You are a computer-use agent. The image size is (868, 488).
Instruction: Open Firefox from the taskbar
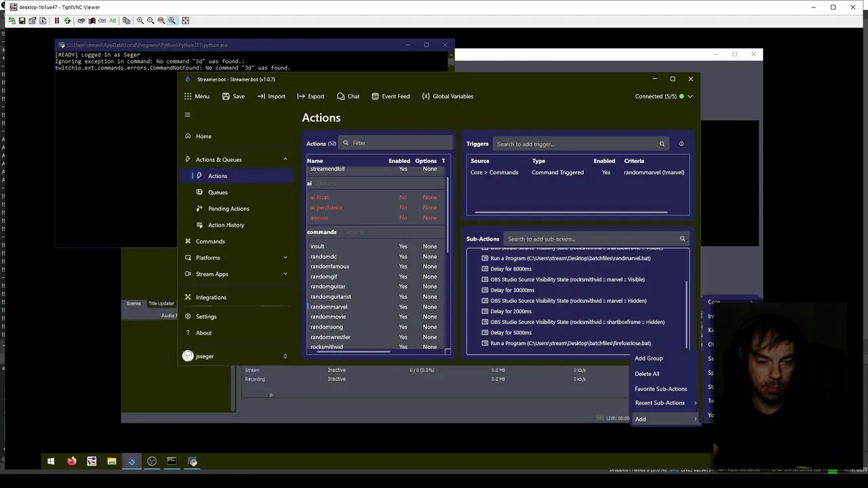click(x=71, y=462)
